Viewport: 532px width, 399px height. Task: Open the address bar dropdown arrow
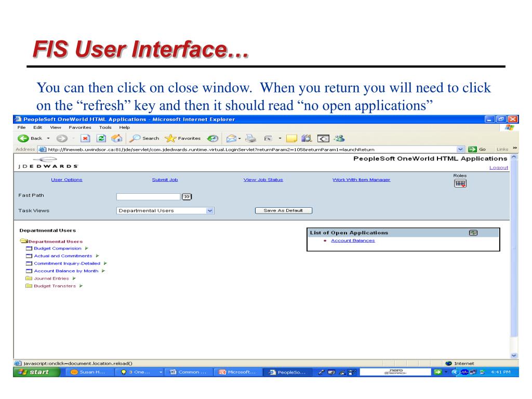(x=460, y=149)
